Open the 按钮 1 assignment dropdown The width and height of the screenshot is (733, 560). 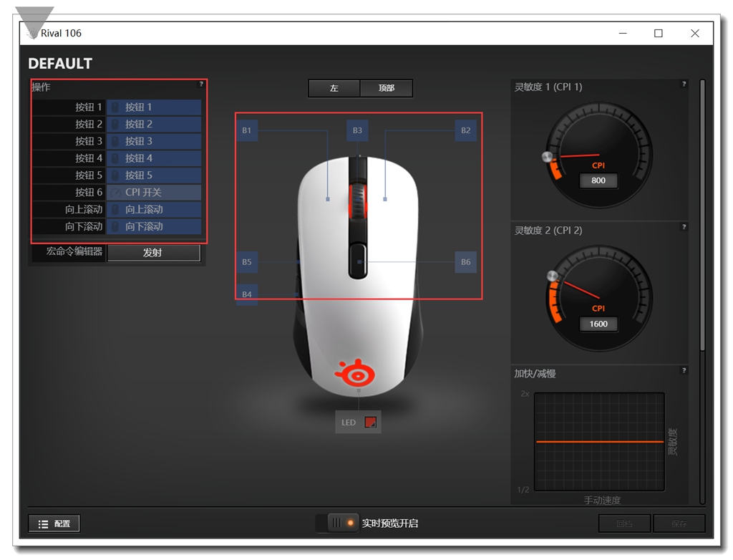[x=154, y=107]
